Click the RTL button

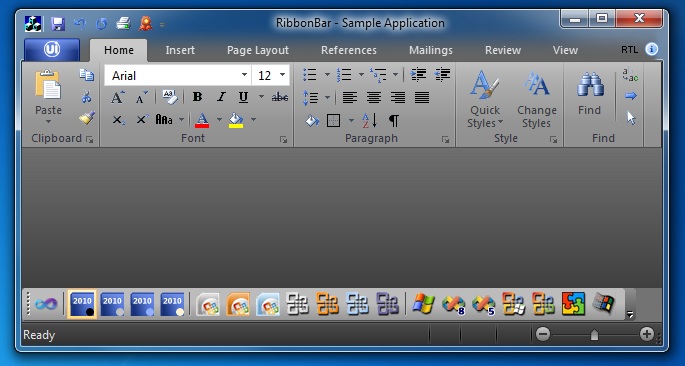point(630,50)
